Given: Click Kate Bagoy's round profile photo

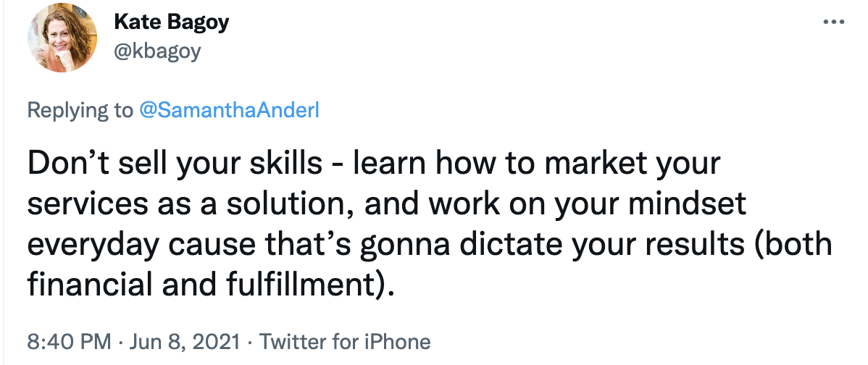Looking at the screenshot, I should pos(62,38).
